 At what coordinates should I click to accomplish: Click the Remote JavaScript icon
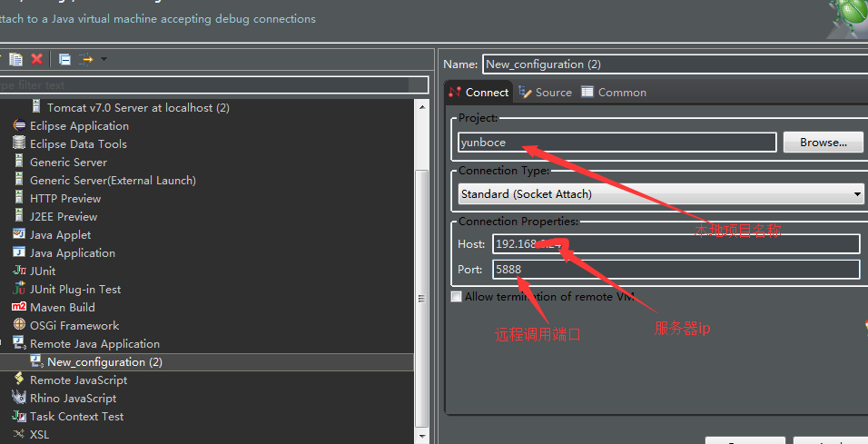pyautogui.click(x=19, y=380)
